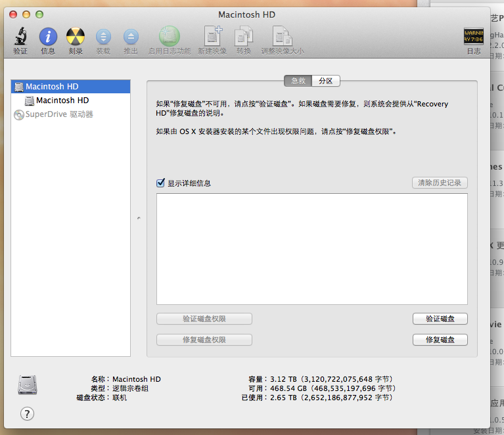Click the 转换 convert toolbar icon
Viewport: 504px width, 435px height.
[244, 37]
